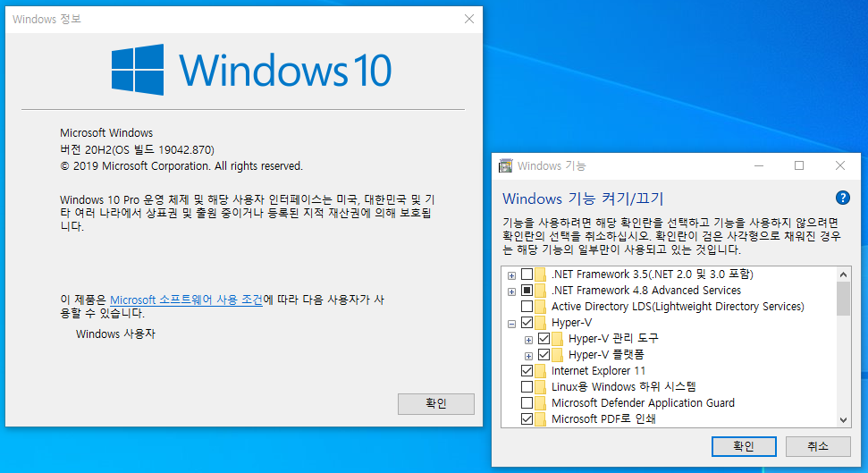Click feature list scrollbar down arrow
Viewport: 868px width, 473px height.
[843, 420]
